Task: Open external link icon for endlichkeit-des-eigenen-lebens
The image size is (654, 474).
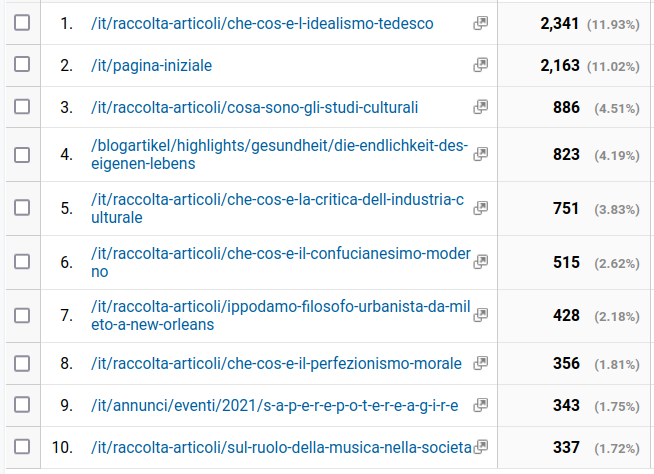Action: 480,154
